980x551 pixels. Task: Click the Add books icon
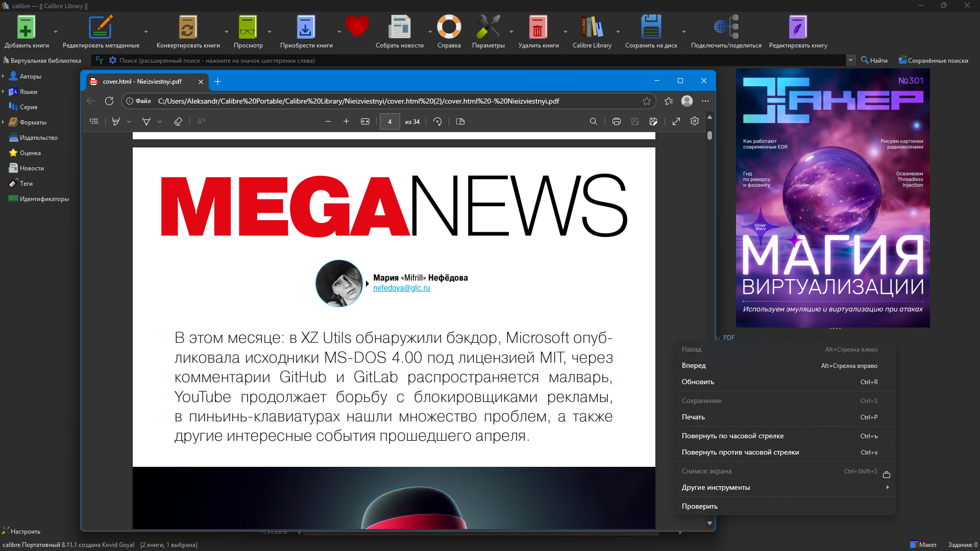click(26, 28)
